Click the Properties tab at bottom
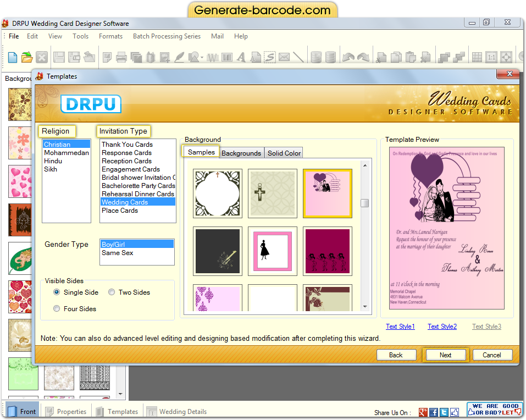Viewport: 526px width, 420px height. [x=66, y=412]
